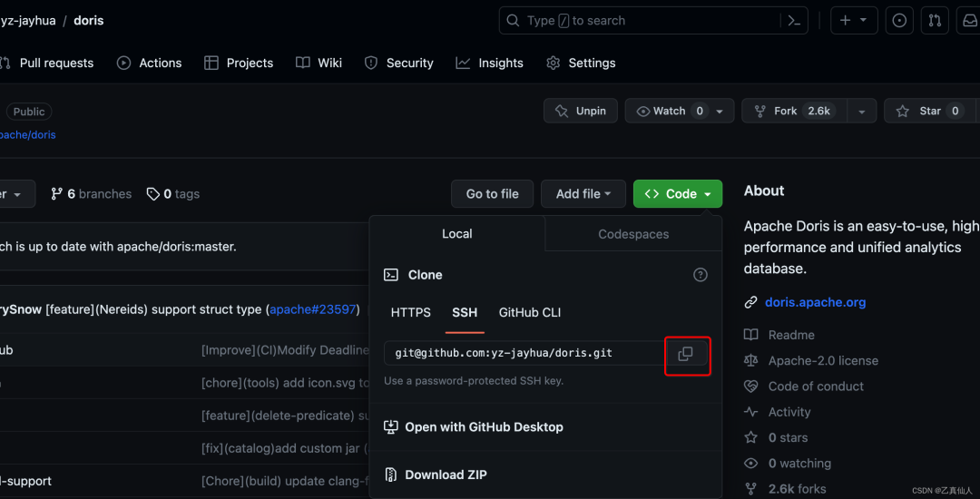Copy the SSH clone URL to clipboard
980x499 pixels.
(686, 354)
